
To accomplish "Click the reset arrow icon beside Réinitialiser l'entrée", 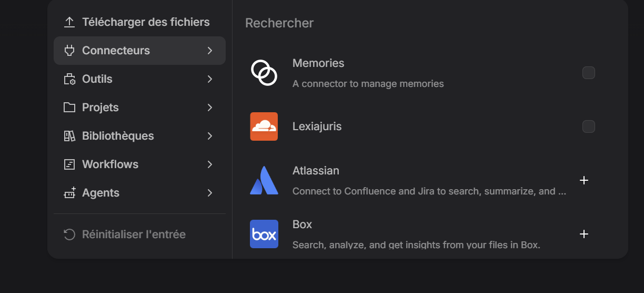I will (x=69, y=234).
